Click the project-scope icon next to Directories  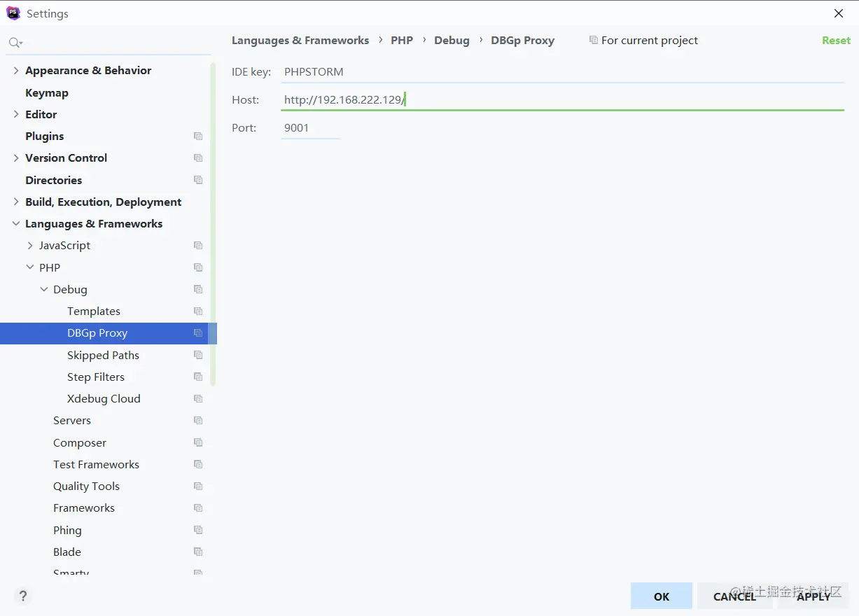(198, 180)
